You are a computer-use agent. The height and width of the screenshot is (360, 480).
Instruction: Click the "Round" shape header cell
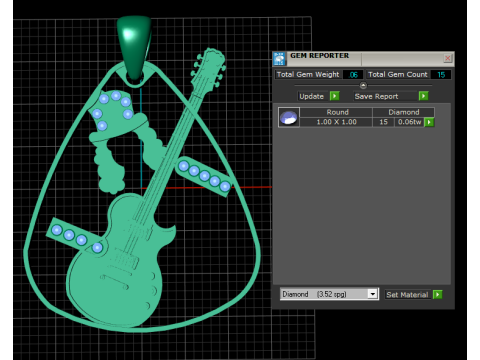pos(337,112)
